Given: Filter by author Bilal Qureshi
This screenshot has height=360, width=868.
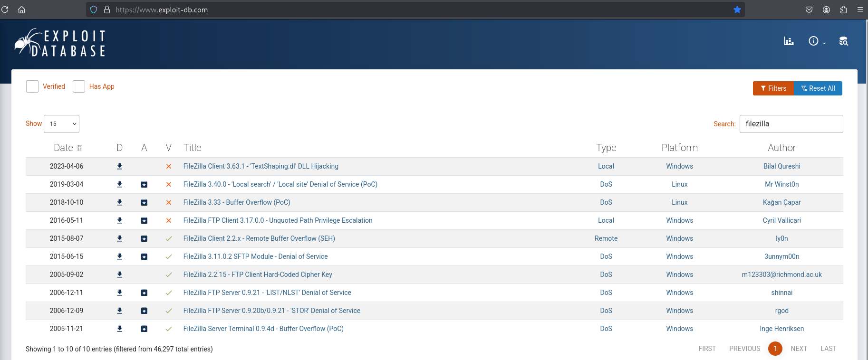Looking at the screenshot, I should 782,166.
